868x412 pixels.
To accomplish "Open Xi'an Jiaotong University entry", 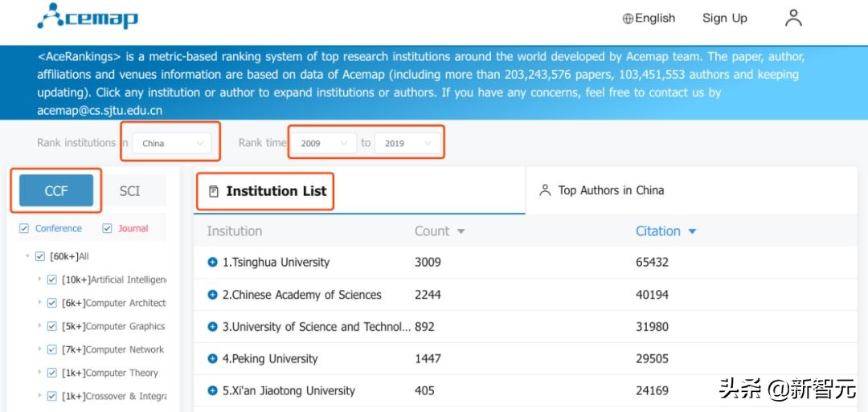I will (289, 391).
